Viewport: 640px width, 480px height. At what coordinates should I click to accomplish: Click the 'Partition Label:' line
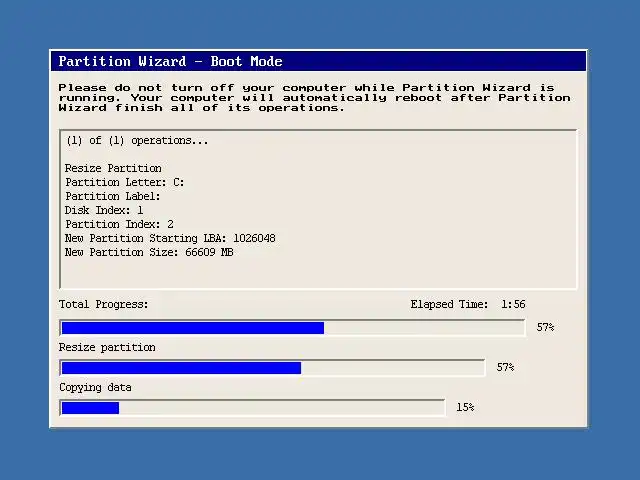pyautogui.click(x=113, y=196)
